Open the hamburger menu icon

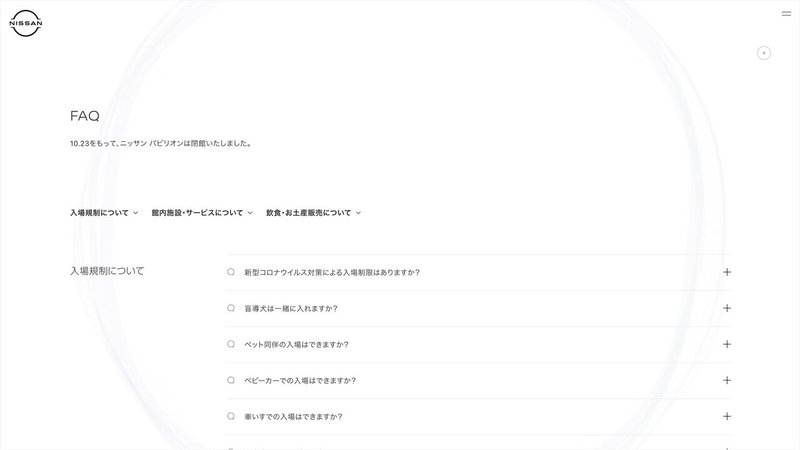(786, 14)
